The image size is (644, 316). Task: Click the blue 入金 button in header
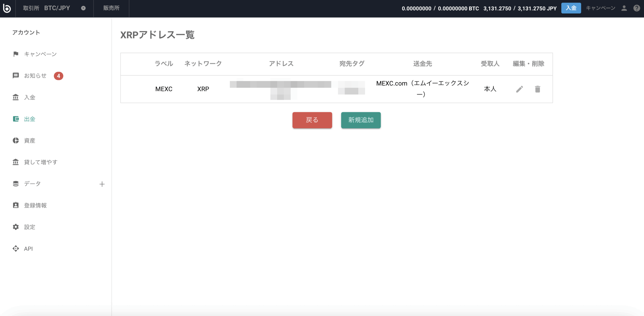[571, 8]
